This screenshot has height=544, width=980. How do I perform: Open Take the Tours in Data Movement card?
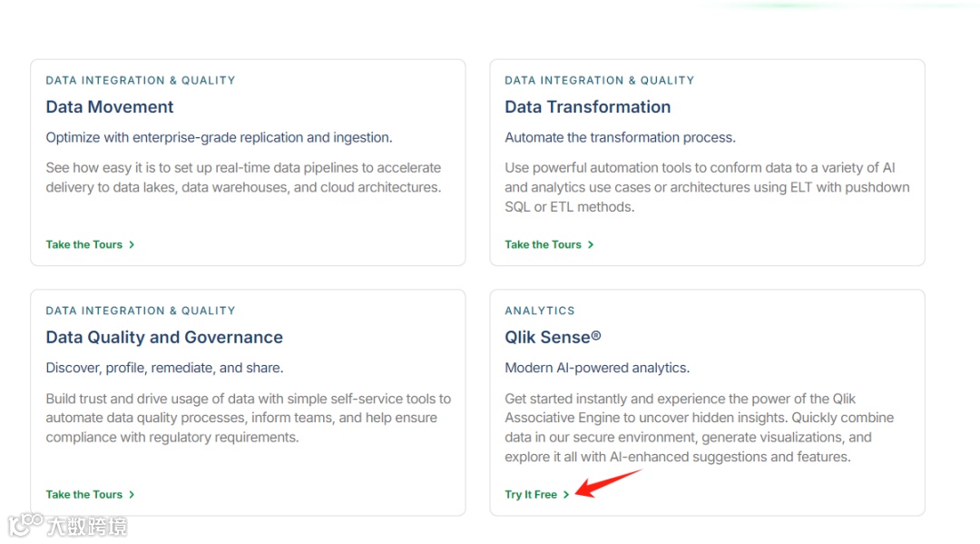point(84,244)
